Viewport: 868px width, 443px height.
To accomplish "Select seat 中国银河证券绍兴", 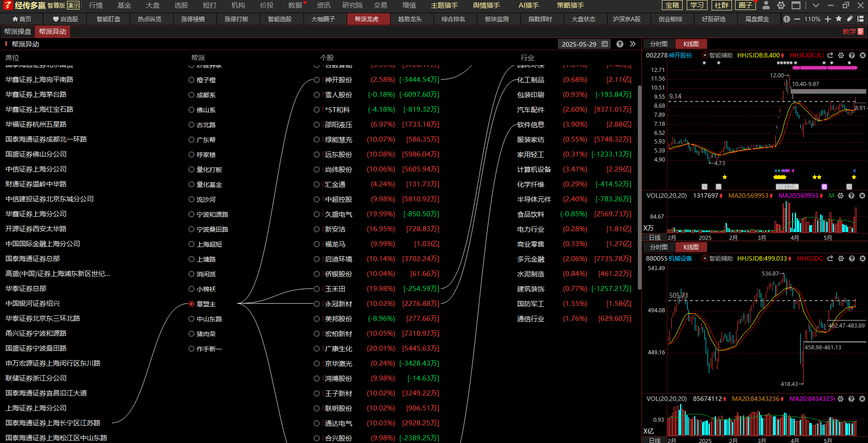I will [x=33, y=304].
